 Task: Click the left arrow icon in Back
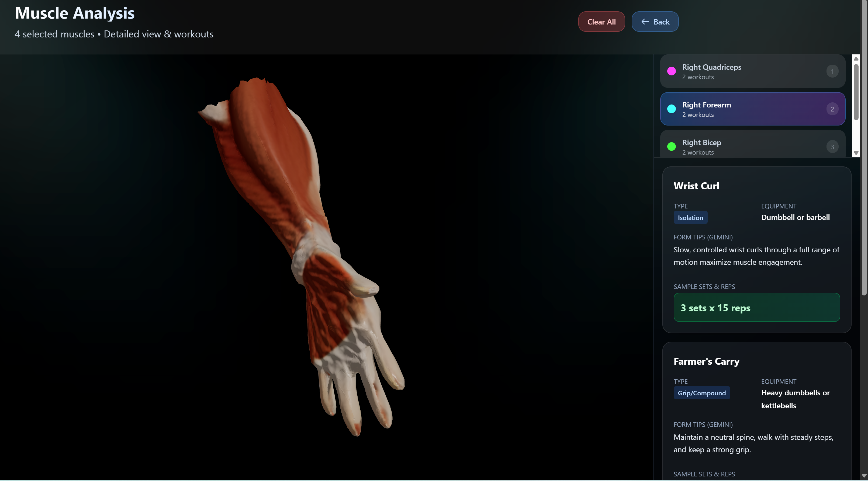tap(645, 22)
